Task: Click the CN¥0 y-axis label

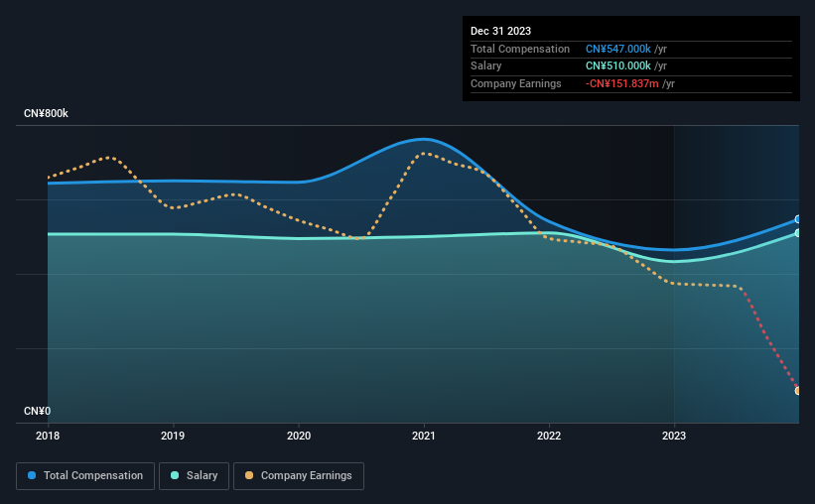Action: point(37,411)
